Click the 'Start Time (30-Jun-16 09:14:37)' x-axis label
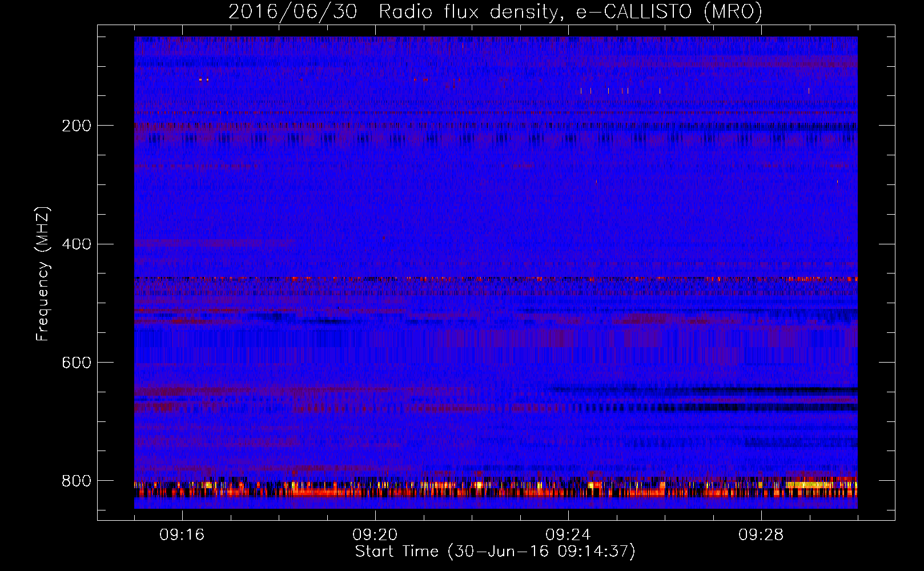This screenshot has height=571, width=924. pos(495,552)
